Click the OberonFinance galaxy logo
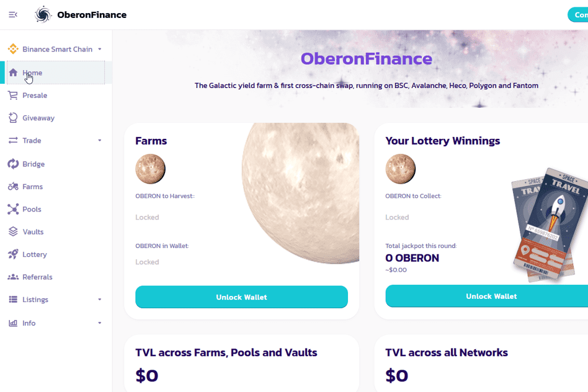This screenshot has height=392, width=588. click(x=42, y=14)
